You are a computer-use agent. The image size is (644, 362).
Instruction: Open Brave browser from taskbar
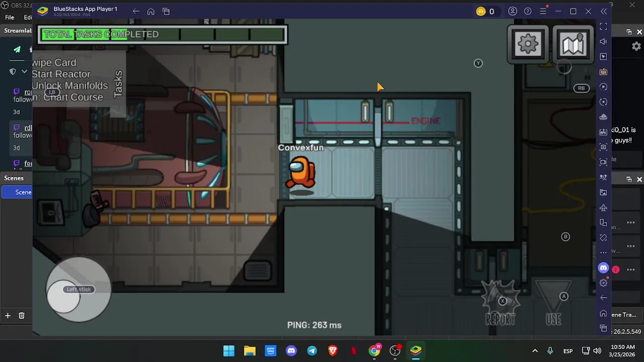pos(333,350)
